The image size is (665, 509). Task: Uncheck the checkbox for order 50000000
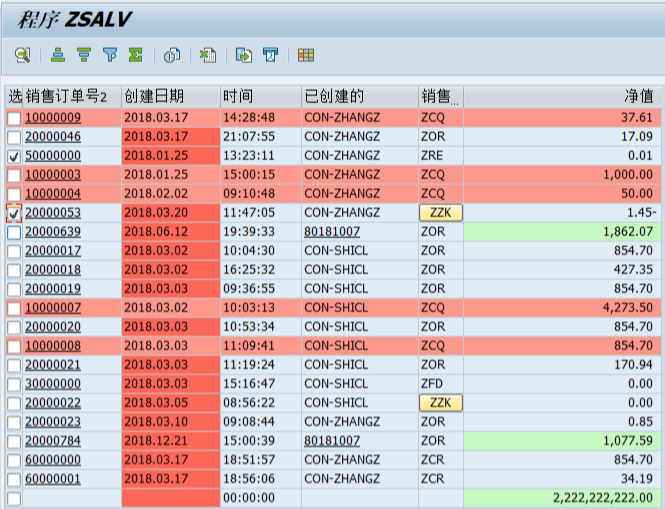[14, 157]
